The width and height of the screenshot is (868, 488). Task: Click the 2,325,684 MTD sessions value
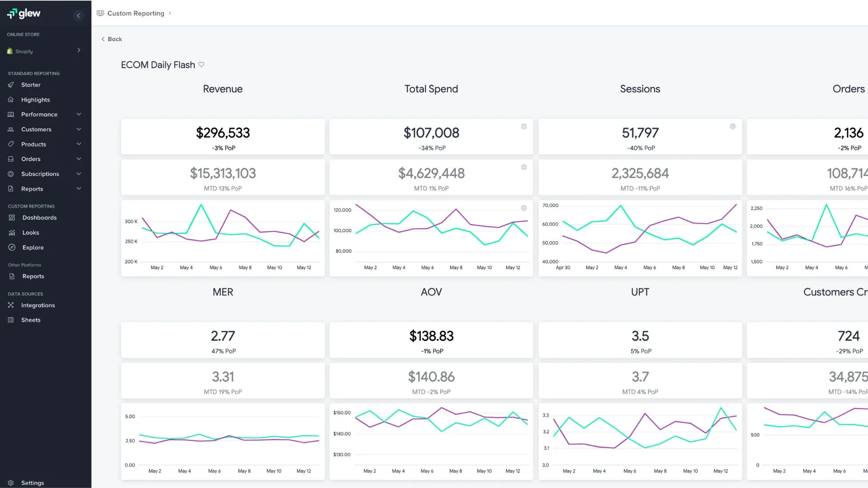point(640,174)
